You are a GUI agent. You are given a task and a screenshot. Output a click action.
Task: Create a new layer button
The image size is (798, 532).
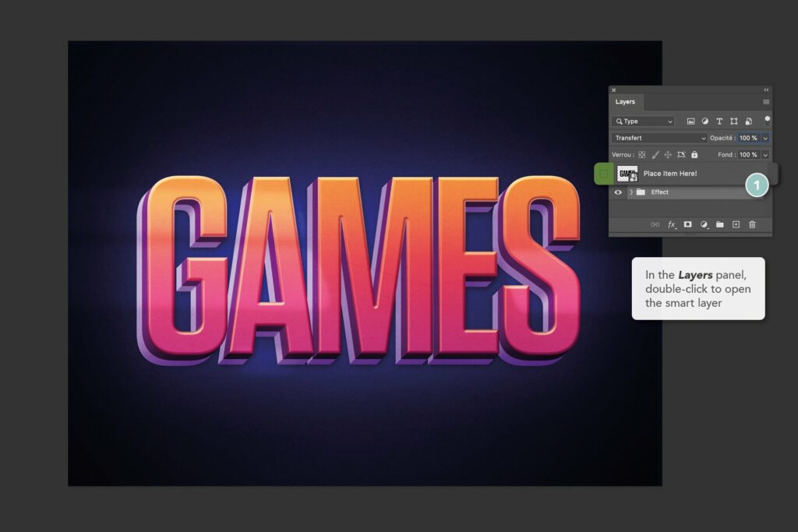coord(736,224)
